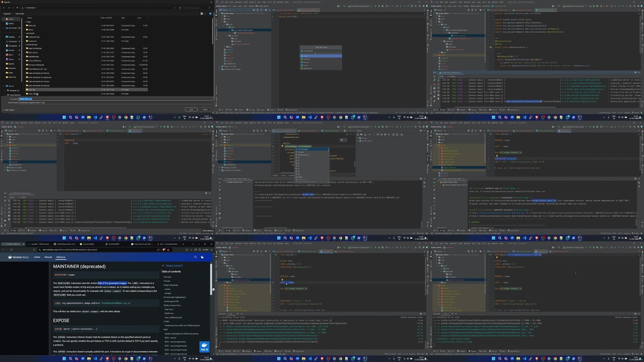Click Select Opened File target icon in New Java Class window
Image resolution: width=644 pixels, height=362 pixels.
coord(254,10)
